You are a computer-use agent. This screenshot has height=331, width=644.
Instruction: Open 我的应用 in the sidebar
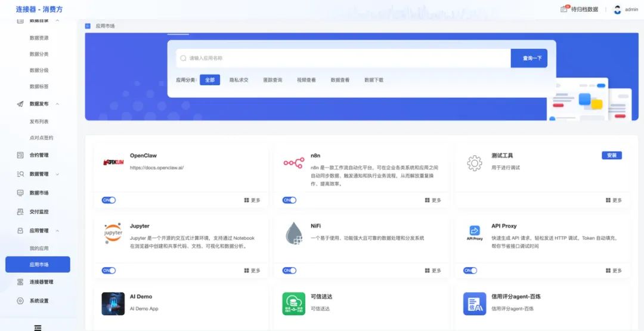pos(39,249)
